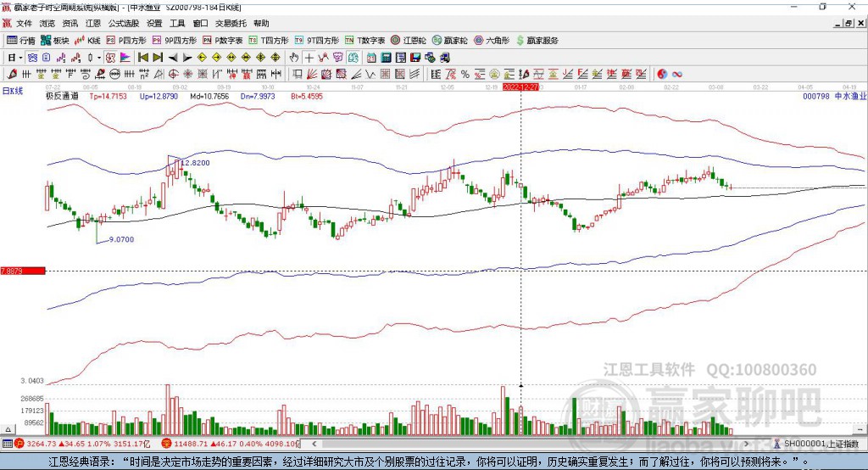This screenshot has height=470, width=868.
Task: Open the 工具 menu
Action: (x=177, y=23)
